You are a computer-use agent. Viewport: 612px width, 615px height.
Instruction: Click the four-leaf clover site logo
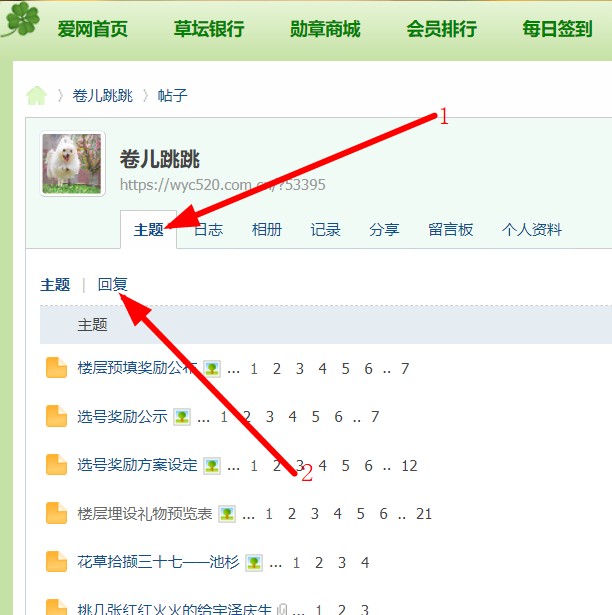pos(21,19)
